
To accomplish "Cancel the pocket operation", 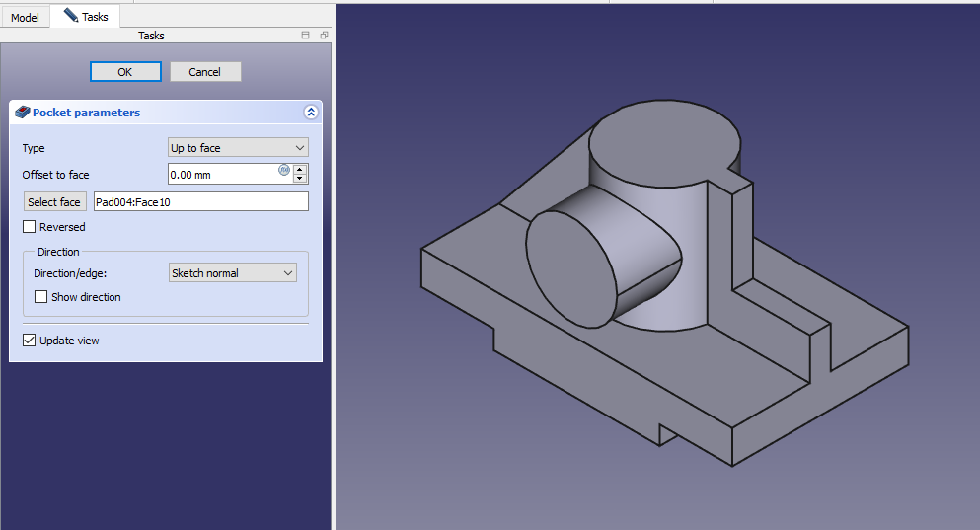I will click(205, 72).
